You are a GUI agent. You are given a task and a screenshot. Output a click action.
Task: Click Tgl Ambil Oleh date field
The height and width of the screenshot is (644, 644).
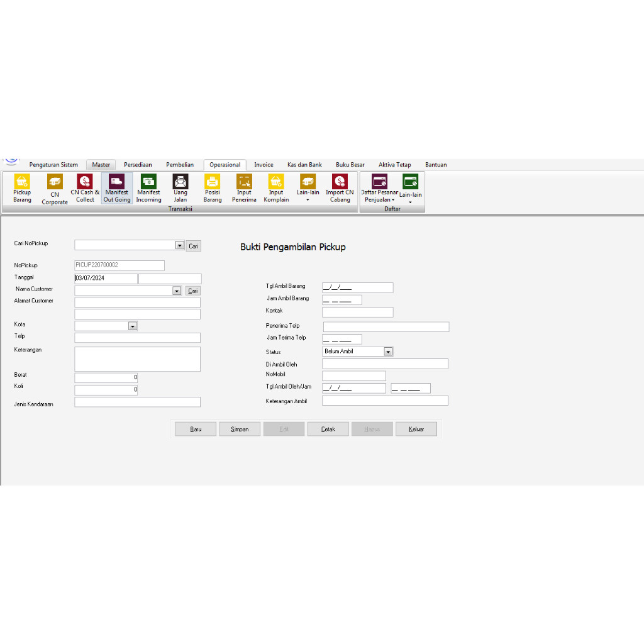354,388
